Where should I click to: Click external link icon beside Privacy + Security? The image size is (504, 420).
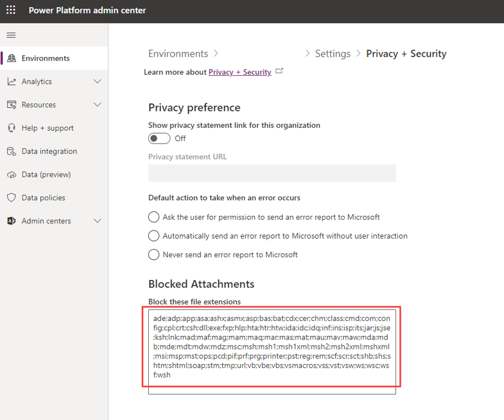click(279, 71)
